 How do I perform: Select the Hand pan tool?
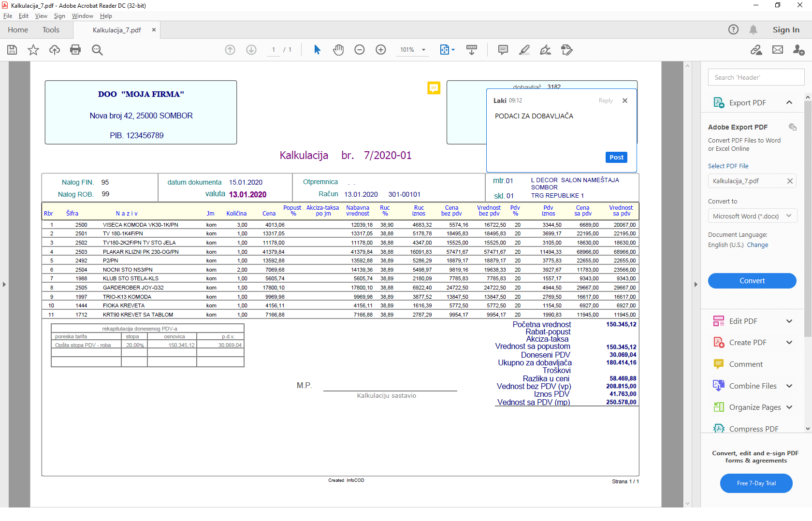[x=338, y=50]
